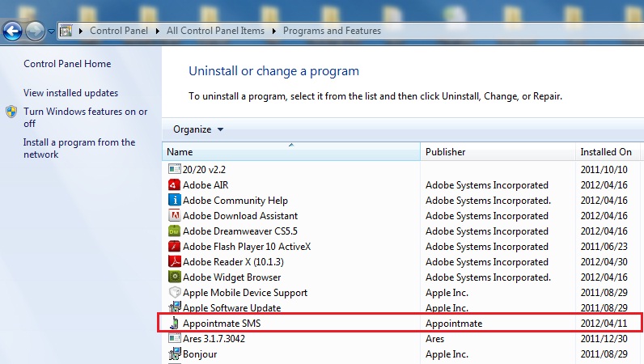Screen dimensions: 644x364
Task: Click the Appointmate SMS phone icon
Action: click(175, 324)
